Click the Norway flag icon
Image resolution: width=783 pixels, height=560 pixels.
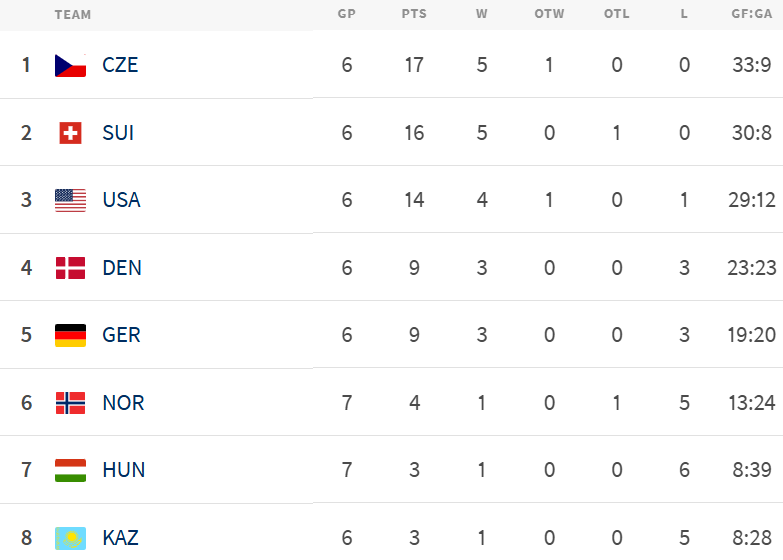(70, 403)
